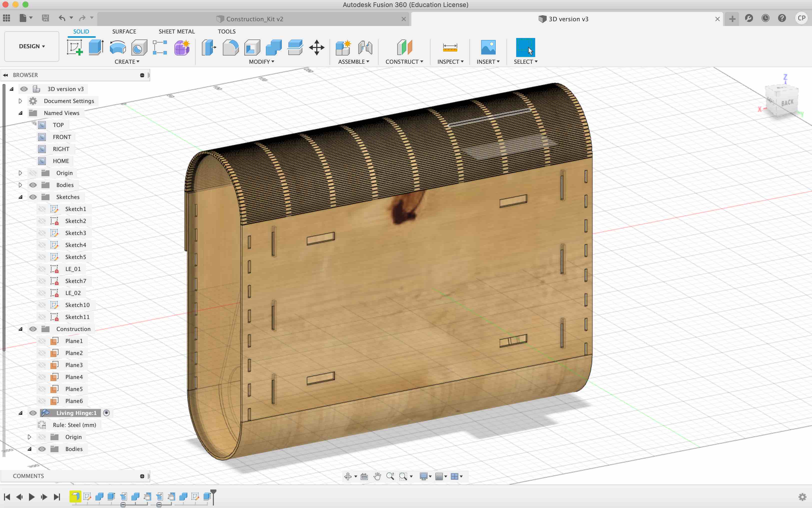Click the Create Sketch tool icon

tap(74, 47)
